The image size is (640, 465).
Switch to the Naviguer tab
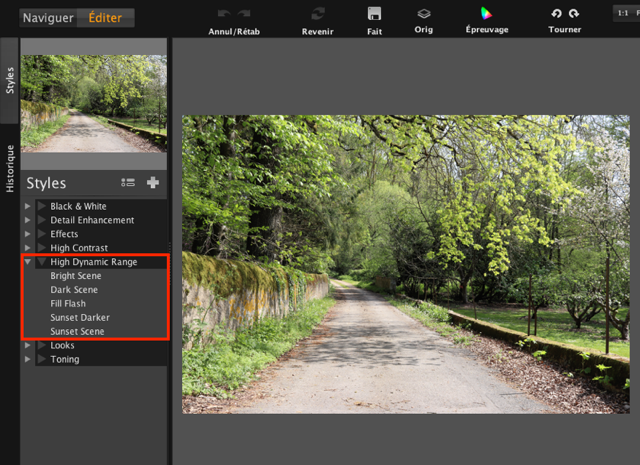(x=48, y=17)
